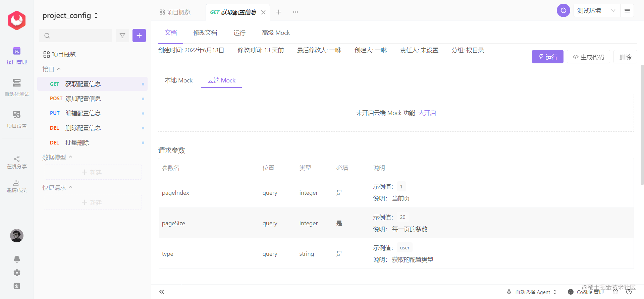Select POST 添加配置信息 interface
This screenshot has height=299, width=644.
pos(93,99)
